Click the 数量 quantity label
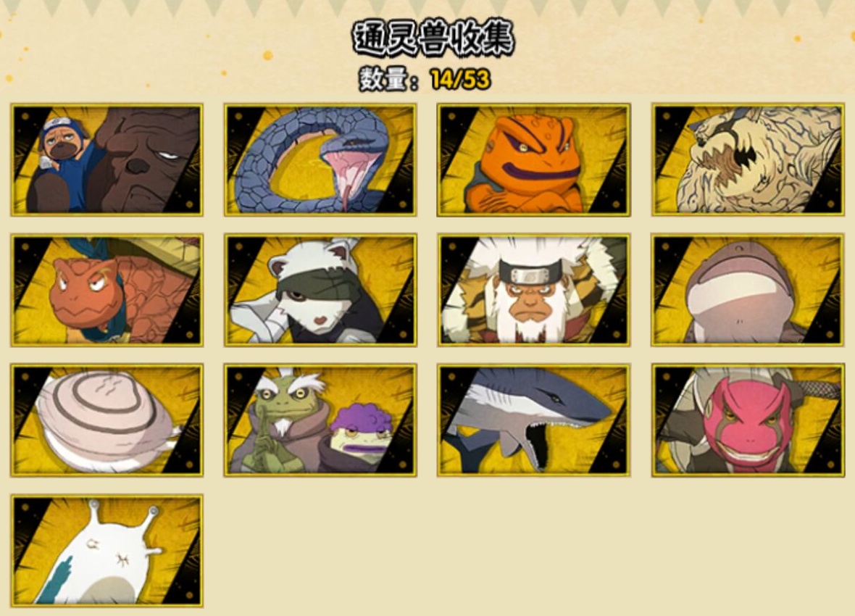 (x=385, y=80)
